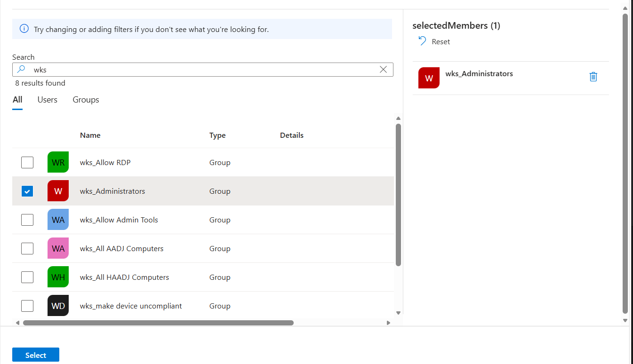Click the green WH avatar for wks_All HAADJ Computers

[x=58, y=277]
